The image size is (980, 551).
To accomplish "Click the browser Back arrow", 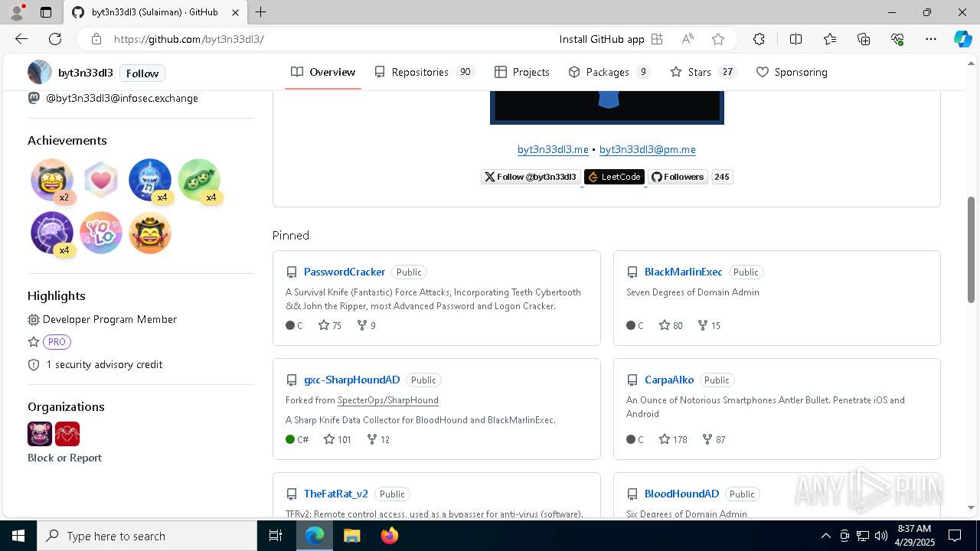I will 21,39.
